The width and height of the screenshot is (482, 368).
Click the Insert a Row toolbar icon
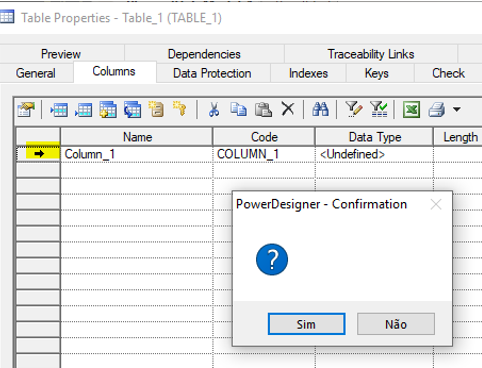click(59, 109)
